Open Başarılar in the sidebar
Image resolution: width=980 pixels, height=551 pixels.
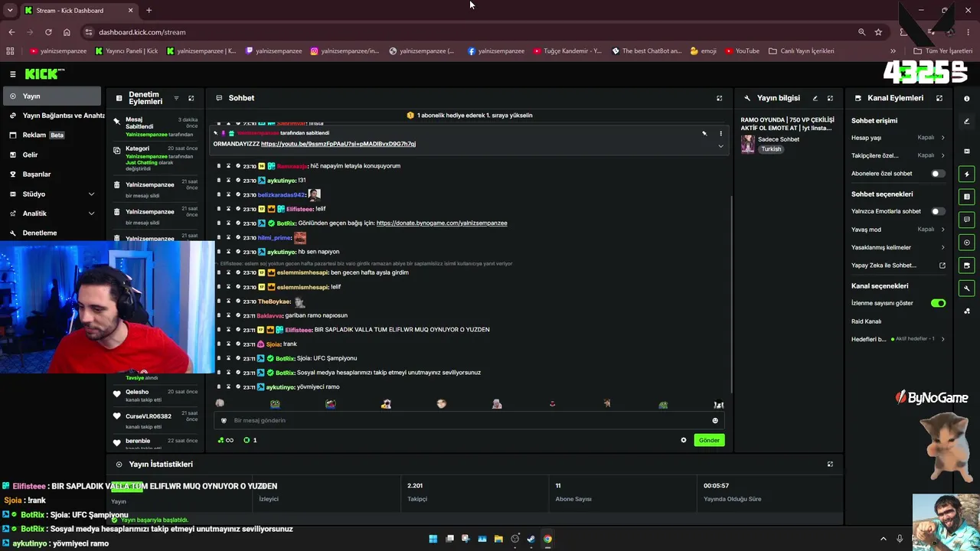pos(51,174)
